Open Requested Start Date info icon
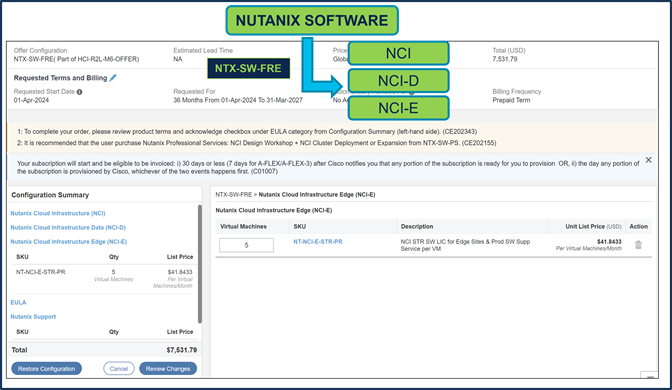Screen dimensions: 672x390 79,92
